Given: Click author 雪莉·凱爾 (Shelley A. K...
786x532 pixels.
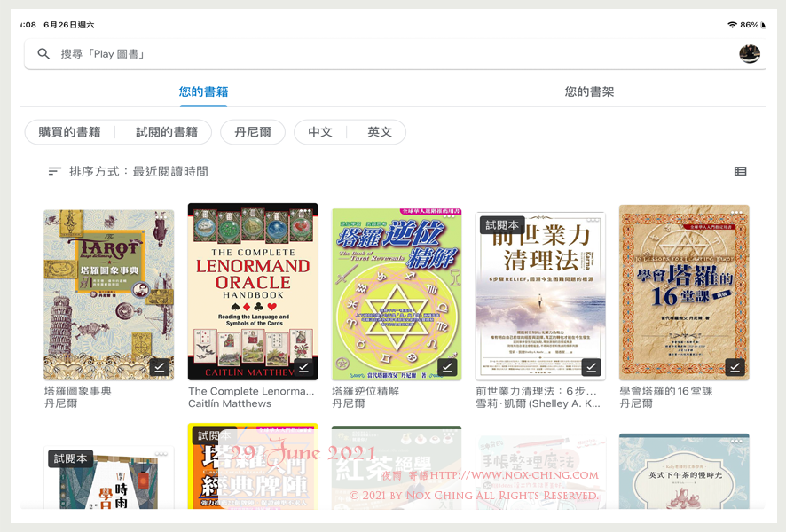Looking at the screenshot, I should coord(538,403).
